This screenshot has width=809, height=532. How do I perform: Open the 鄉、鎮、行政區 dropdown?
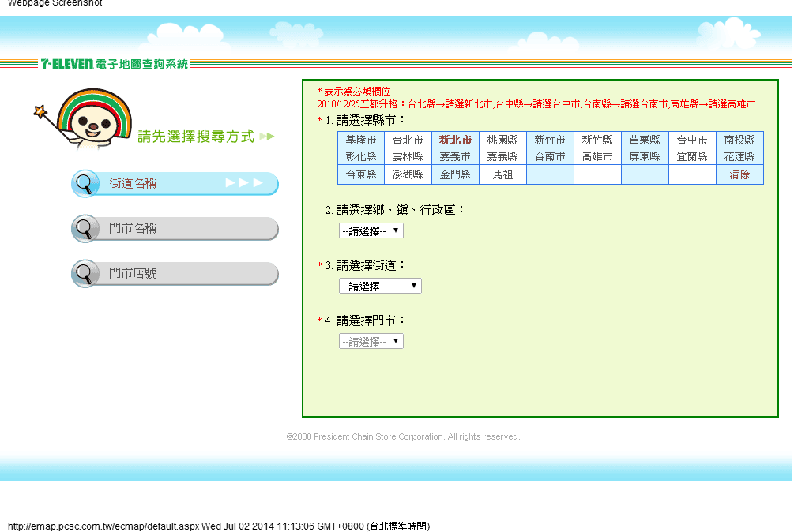[x=370, y=230]
